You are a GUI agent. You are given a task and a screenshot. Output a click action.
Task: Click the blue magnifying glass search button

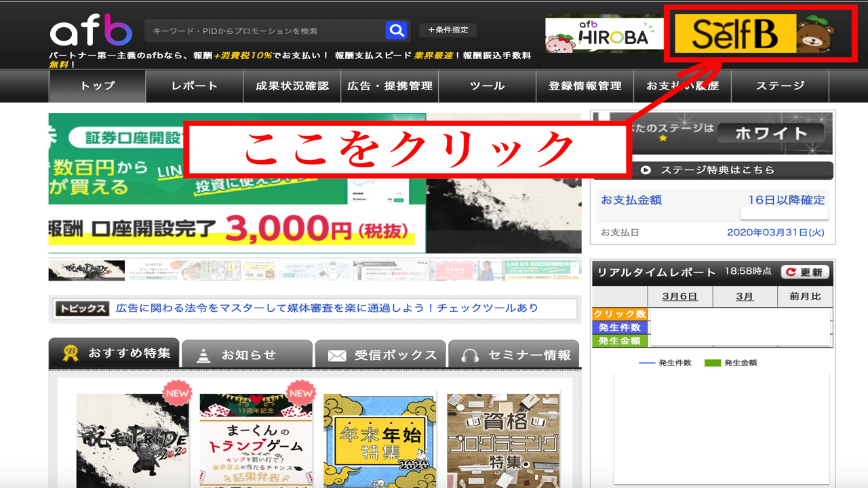396,30
